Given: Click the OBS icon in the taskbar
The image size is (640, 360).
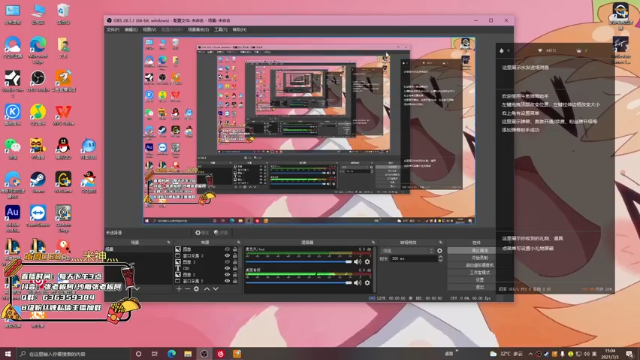Looking at the screenshot, I should (204, 354).
